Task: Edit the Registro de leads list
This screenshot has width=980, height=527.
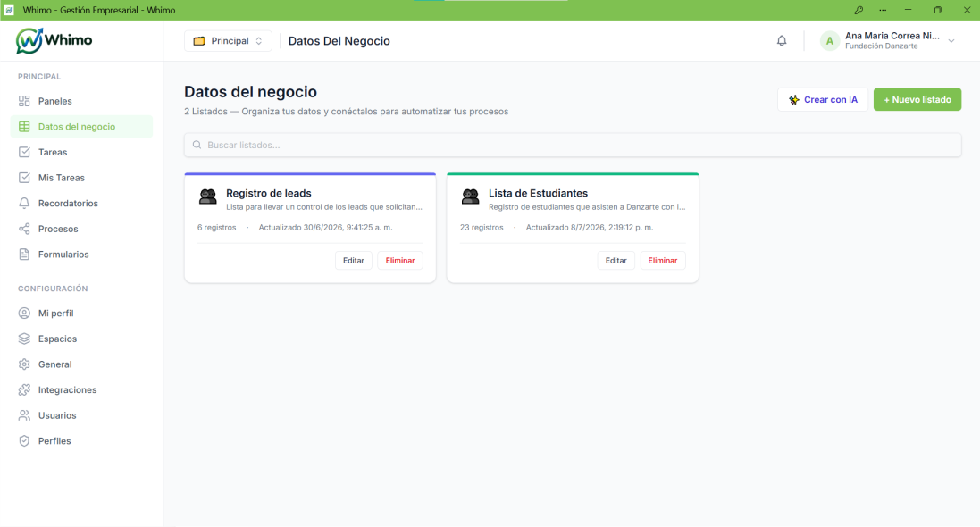Action: (354, 261)
